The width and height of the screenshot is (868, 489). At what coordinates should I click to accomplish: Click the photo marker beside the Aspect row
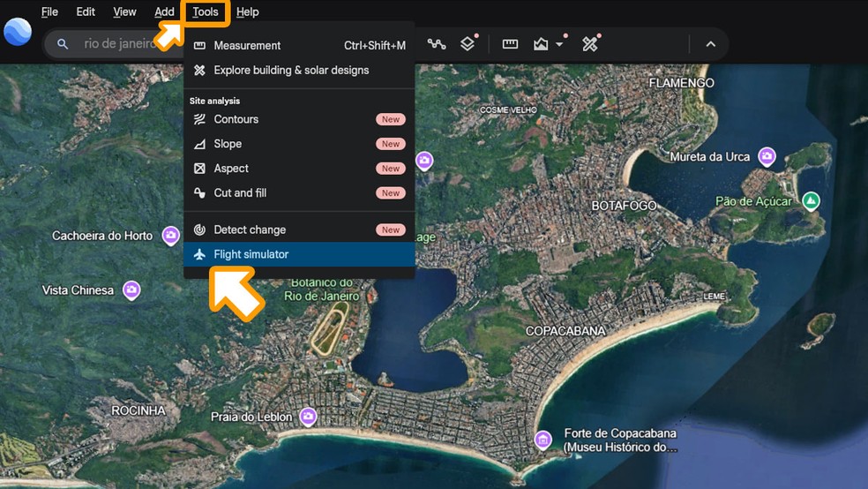click(424, 162)
